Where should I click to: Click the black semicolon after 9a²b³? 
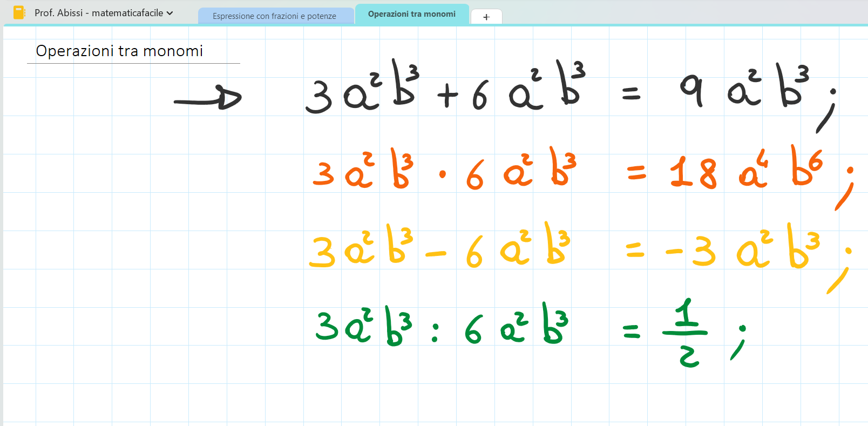click(827, 111)
